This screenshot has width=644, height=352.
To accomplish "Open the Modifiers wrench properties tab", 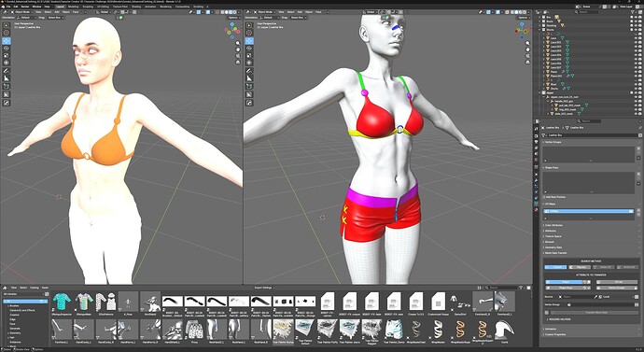I will coord(537,181).
